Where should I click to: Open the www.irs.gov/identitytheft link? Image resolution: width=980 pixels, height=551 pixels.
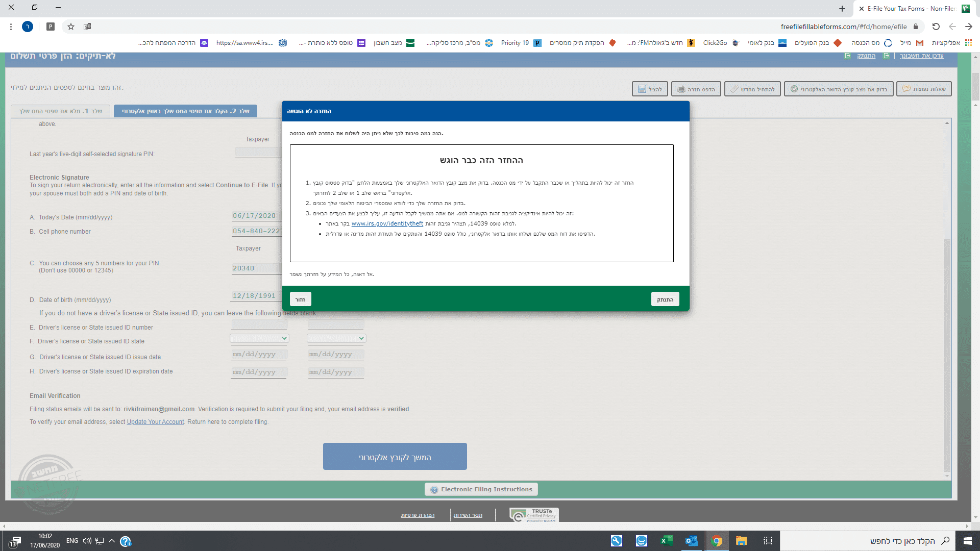point(387,223)
